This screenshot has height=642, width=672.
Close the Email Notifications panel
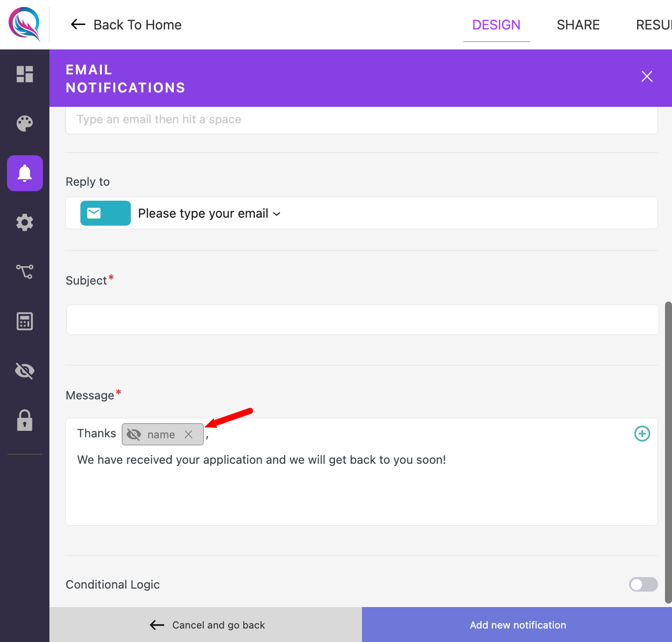pos(647,76)
